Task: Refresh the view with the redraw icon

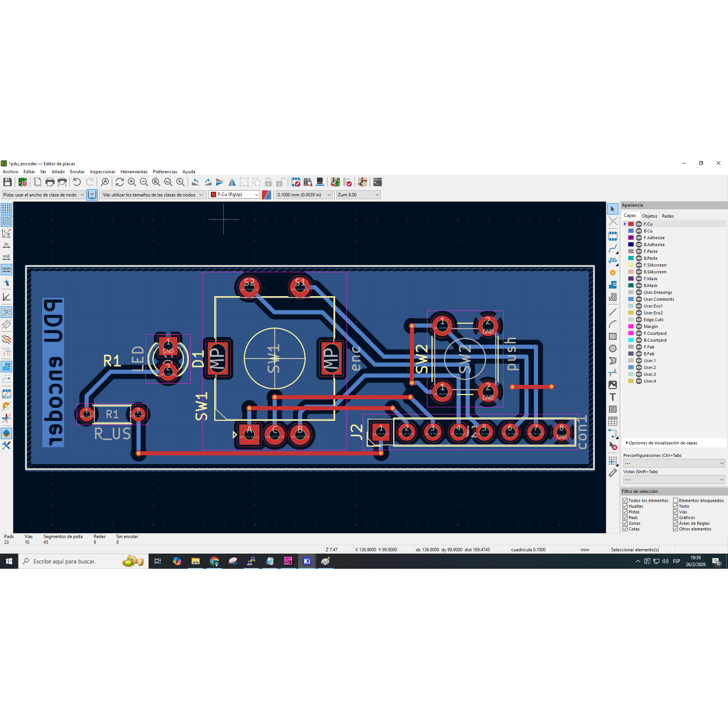Action: 120,182
